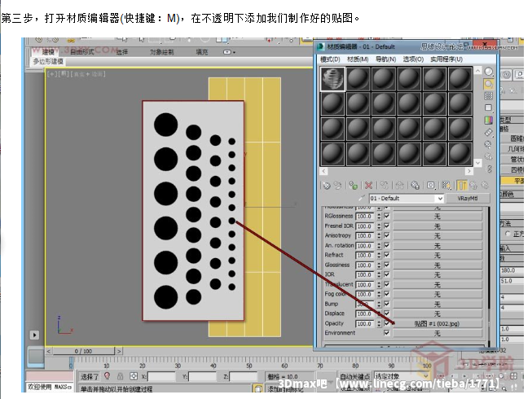
Task: Uncheck the Displace map checkbox
Action: tap(387, 313)
